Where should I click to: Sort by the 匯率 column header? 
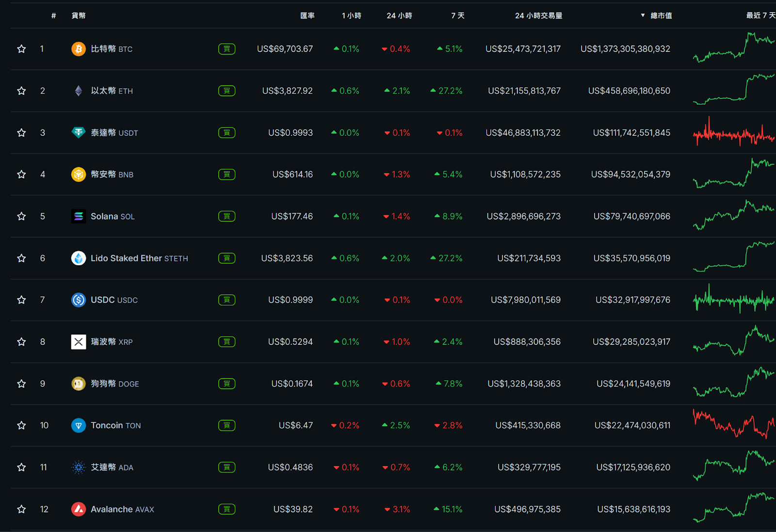[307, 16]
